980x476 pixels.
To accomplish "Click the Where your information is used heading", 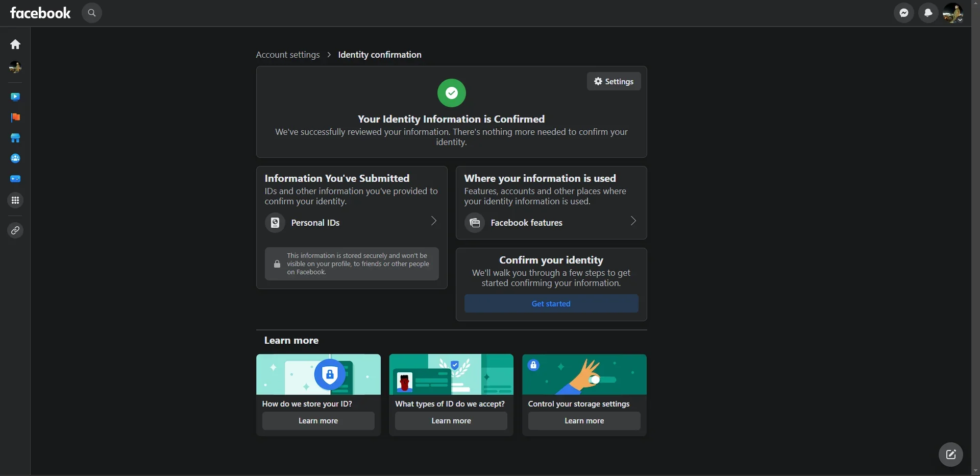I will pos(540,178).
